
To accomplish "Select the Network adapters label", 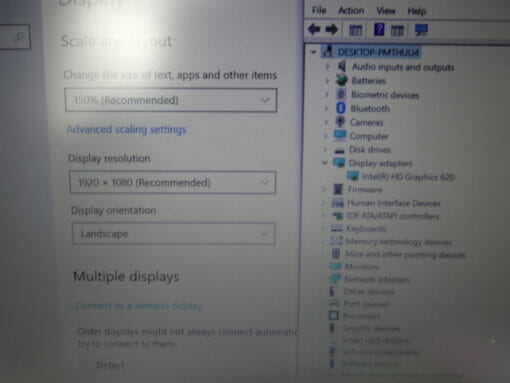I will coord(377,279).
